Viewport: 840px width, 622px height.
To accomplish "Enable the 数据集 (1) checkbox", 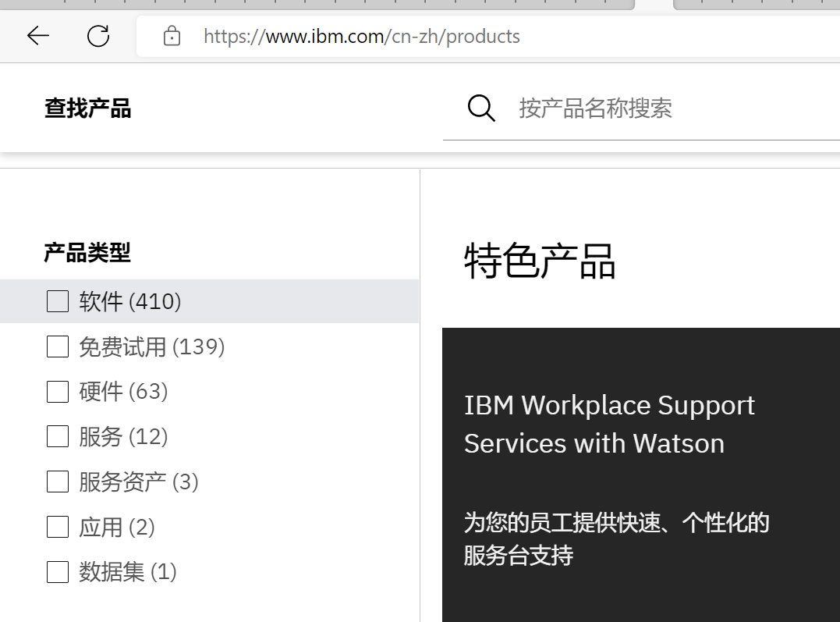I will click(x=58, y=572).
